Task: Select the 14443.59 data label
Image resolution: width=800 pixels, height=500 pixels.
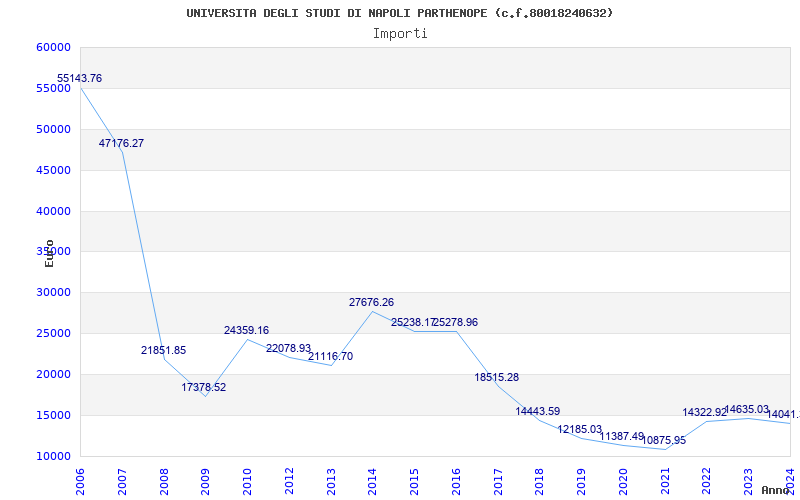Action: tap(538, 411)
